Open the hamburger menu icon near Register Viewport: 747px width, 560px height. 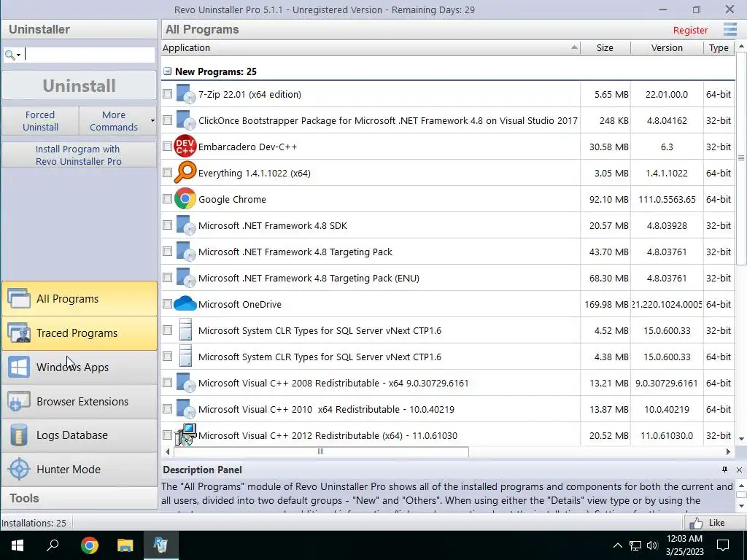(729, 29)
